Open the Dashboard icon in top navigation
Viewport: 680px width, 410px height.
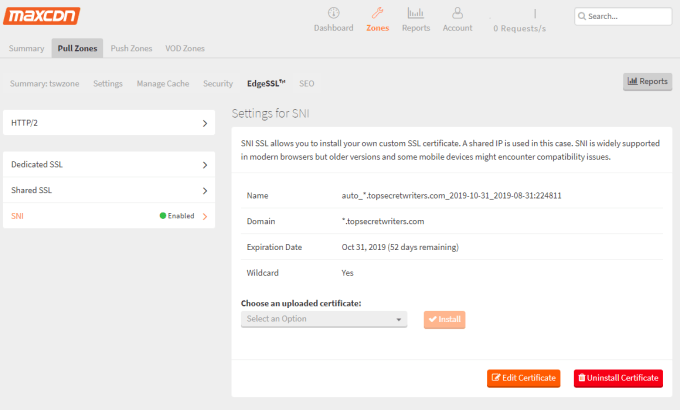(333, 14)
